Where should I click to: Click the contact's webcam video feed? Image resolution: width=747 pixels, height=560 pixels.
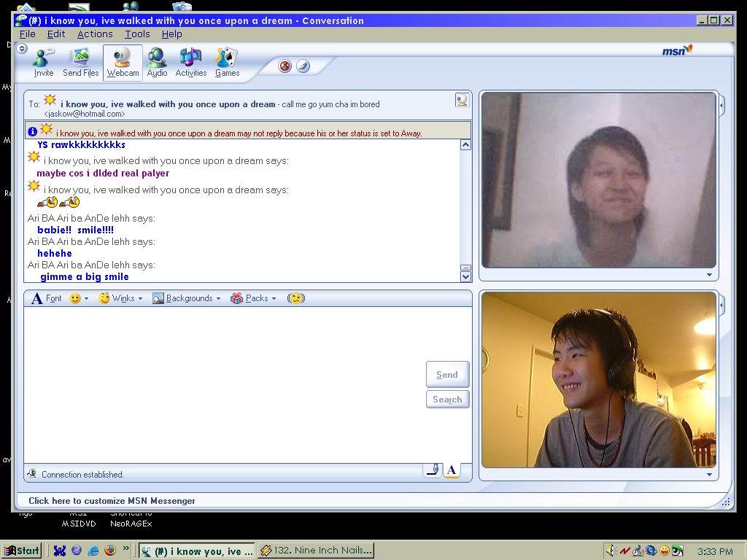(599, 180)
